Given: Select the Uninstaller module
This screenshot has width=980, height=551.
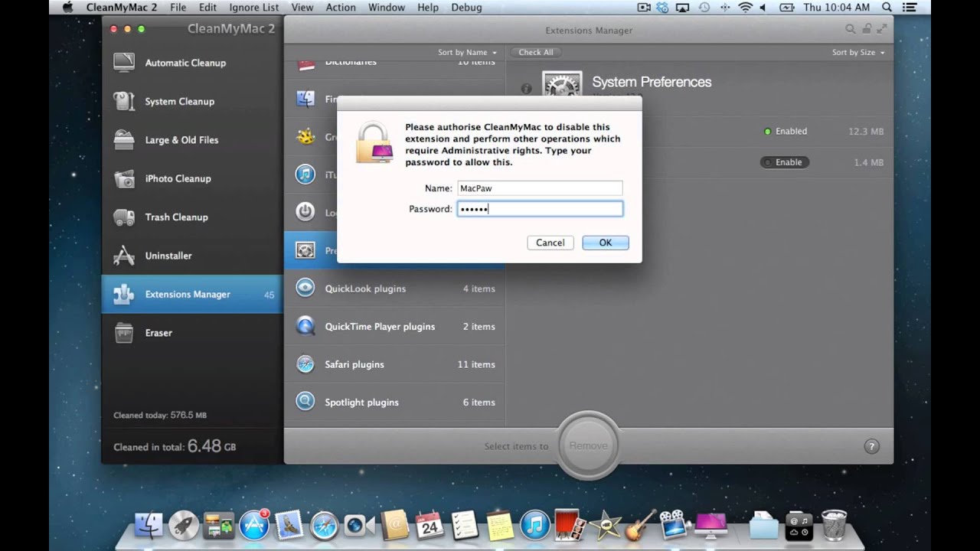Looking at the screenshot, I should point(192,256).
